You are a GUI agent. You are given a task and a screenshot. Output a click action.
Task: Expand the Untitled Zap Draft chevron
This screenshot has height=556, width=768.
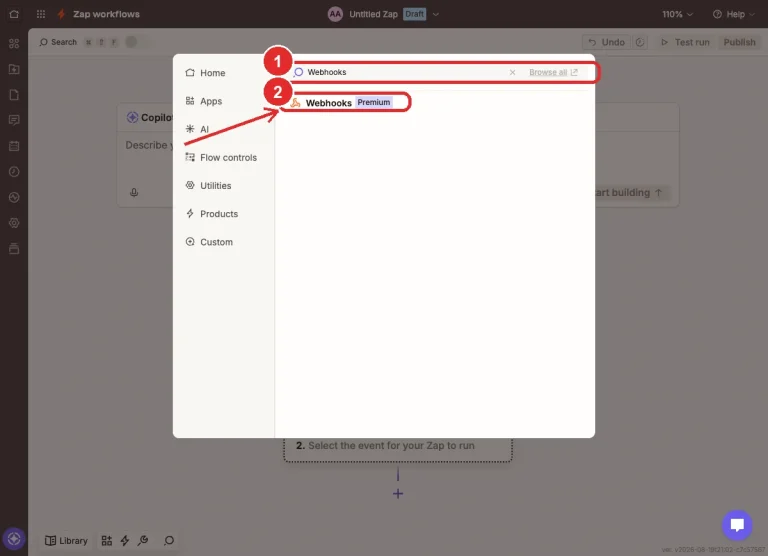click(x=435, y=14)
